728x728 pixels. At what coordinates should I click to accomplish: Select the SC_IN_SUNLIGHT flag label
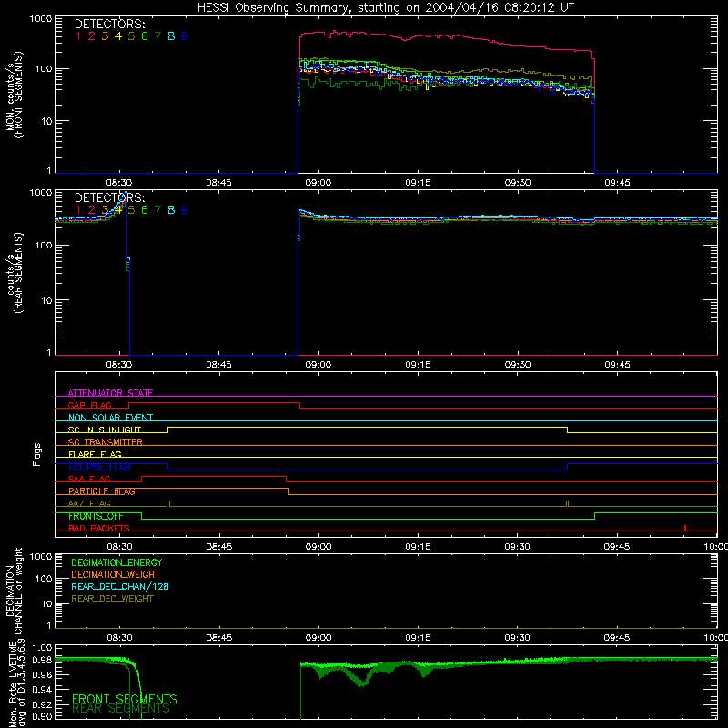[x=105, y=430]
